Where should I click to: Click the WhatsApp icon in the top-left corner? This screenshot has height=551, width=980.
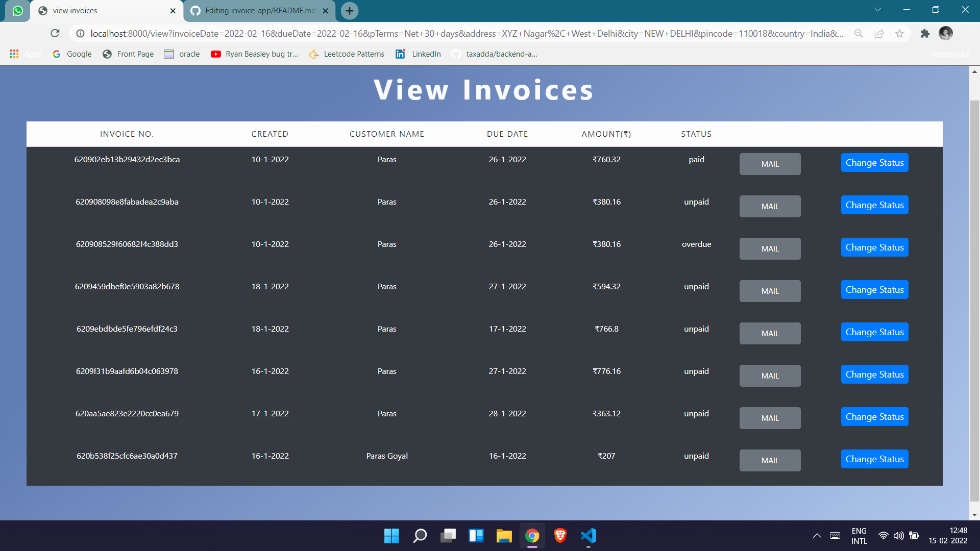point(17,10)
